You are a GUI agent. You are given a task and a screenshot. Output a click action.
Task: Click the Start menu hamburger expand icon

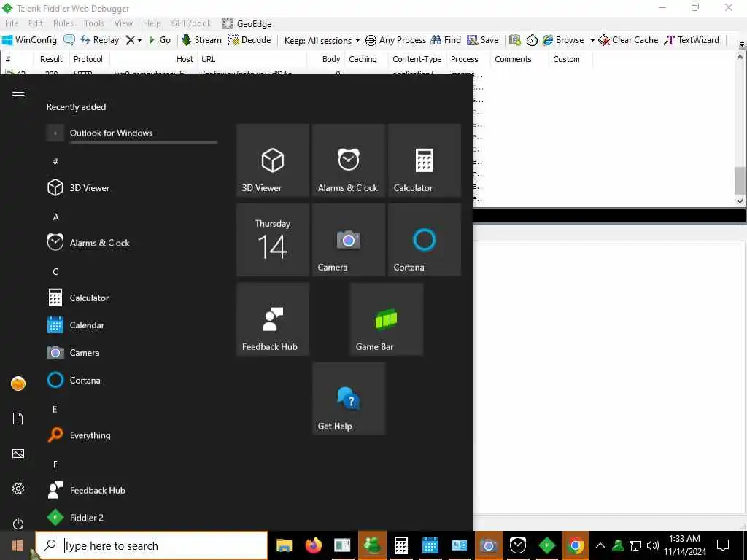tap(18, 95)
